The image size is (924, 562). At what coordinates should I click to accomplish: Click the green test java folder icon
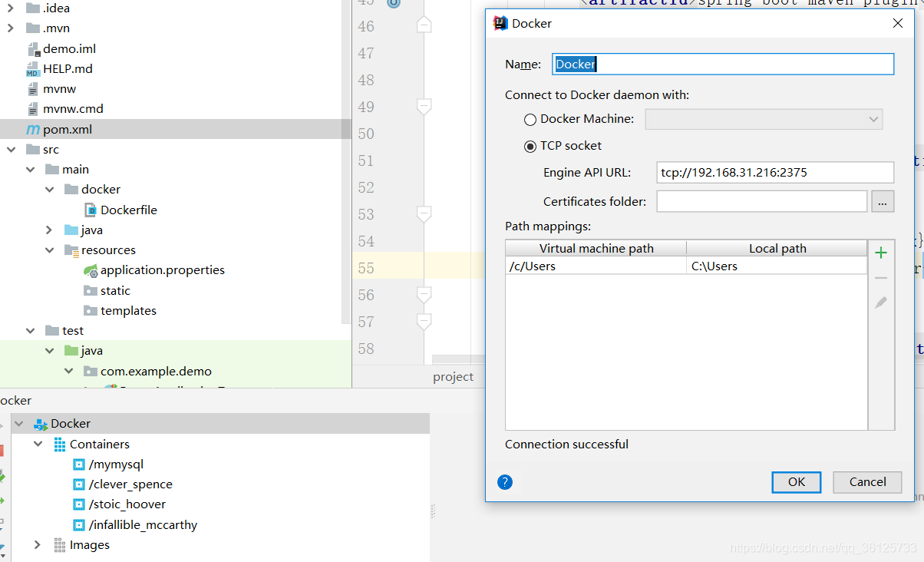(71, 351)
